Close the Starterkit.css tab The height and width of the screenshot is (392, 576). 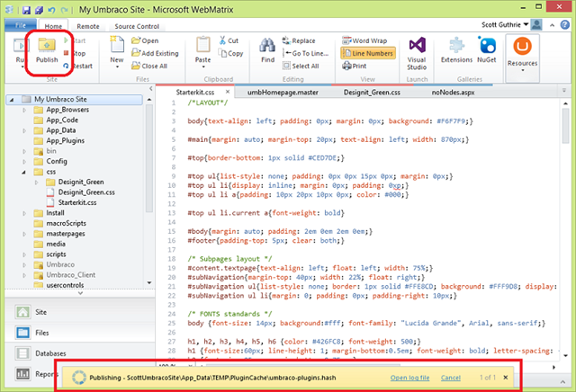[x=228, y=92]
